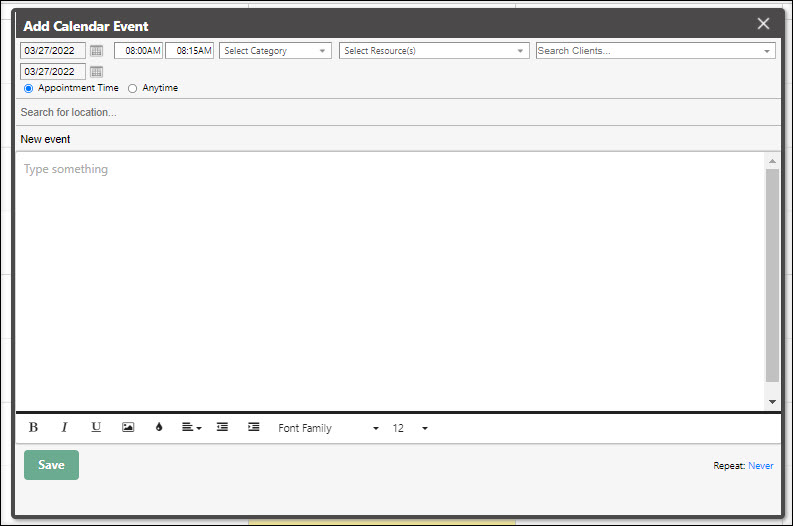793x526 pixels.
Task: Click the 08:15AM end time field
Action: [190, 51]
